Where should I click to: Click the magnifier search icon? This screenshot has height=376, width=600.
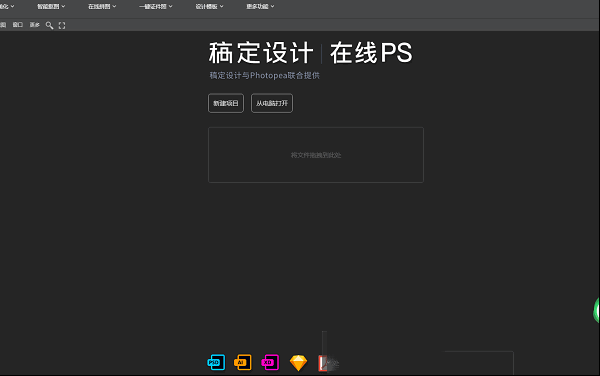point(49,25)
